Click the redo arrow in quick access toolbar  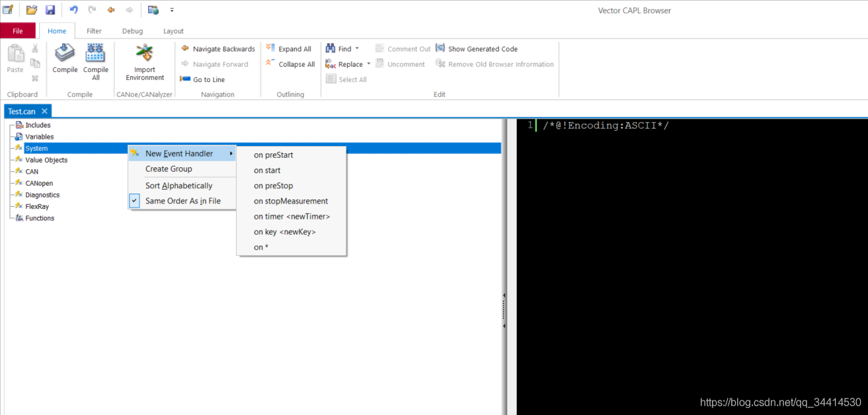click(92, 10)
